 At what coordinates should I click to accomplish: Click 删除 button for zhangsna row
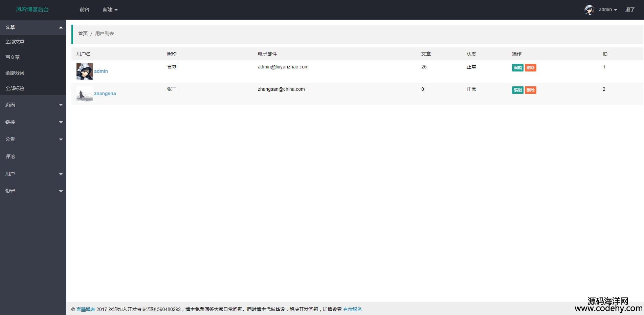(x=531, y=90)
